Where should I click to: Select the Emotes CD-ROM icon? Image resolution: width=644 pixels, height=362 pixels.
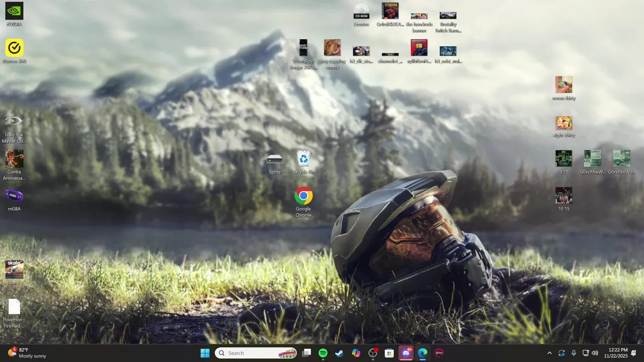[x=361, y=15]
